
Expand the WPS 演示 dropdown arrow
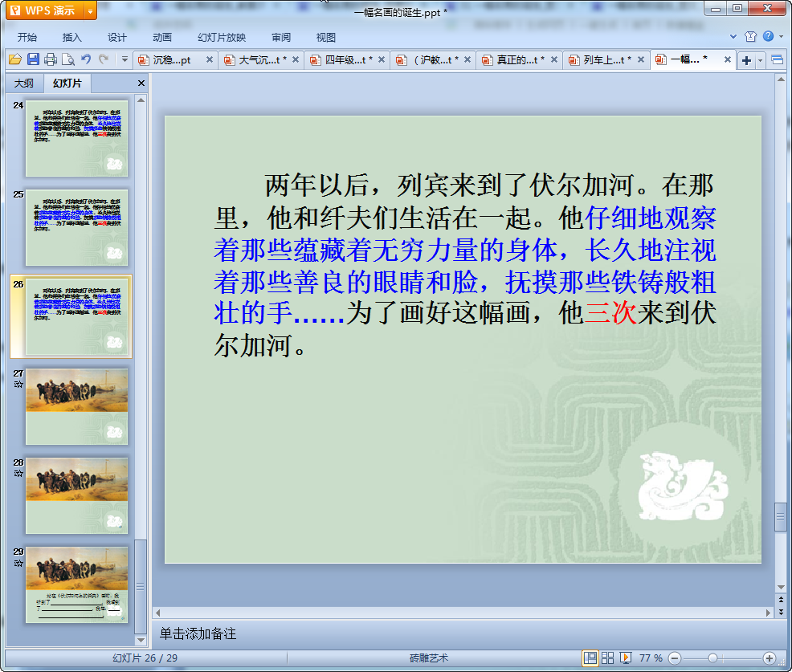point(91,10)
